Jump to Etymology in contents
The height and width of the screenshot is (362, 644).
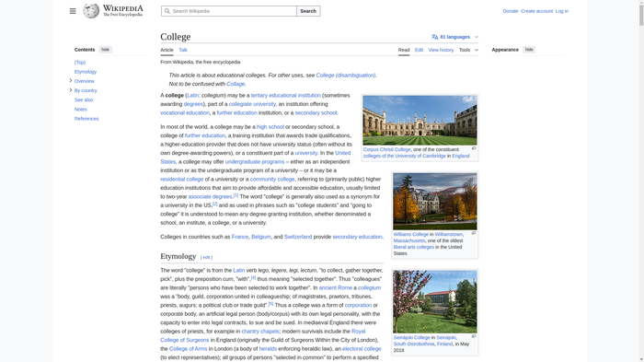pos(86,72)
